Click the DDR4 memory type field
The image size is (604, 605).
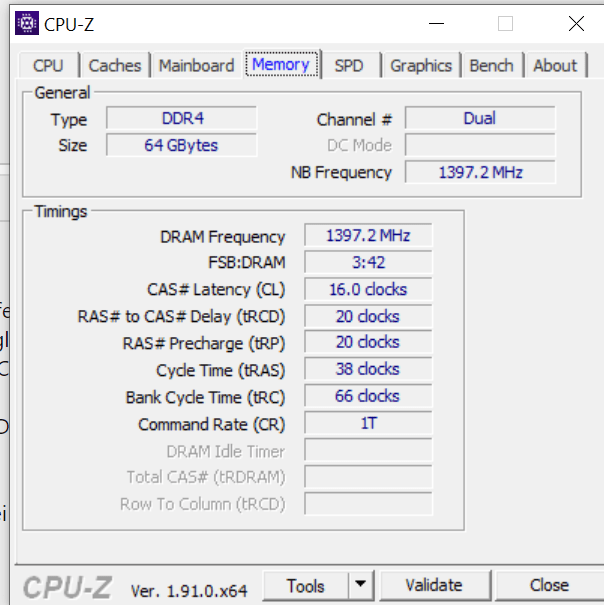click(181, 118)
